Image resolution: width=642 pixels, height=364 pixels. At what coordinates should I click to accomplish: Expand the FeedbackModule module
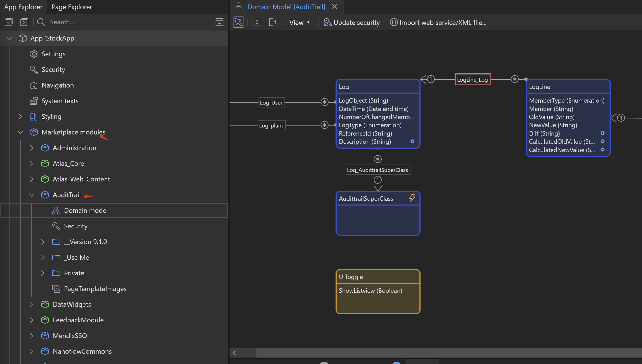(x=32, y=320)
